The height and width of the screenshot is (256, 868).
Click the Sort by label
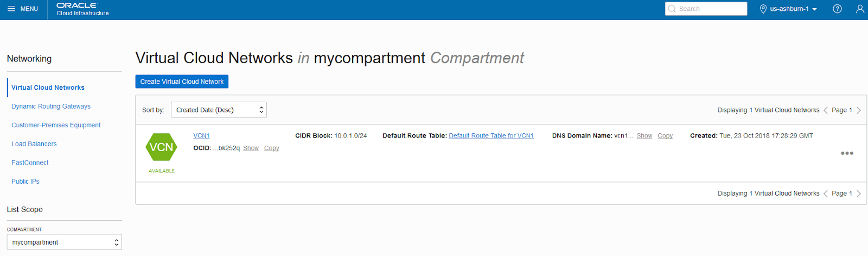(x=153, y=110)
